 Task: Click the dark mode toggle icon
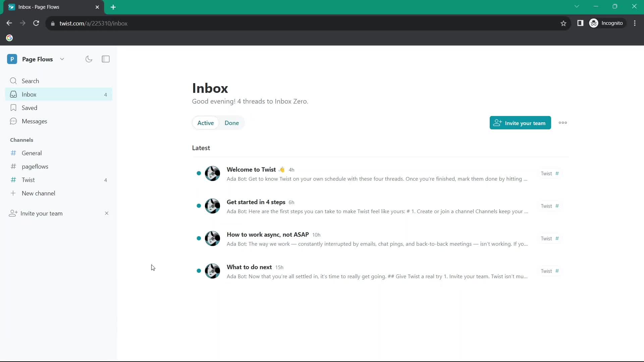(89, 59)
